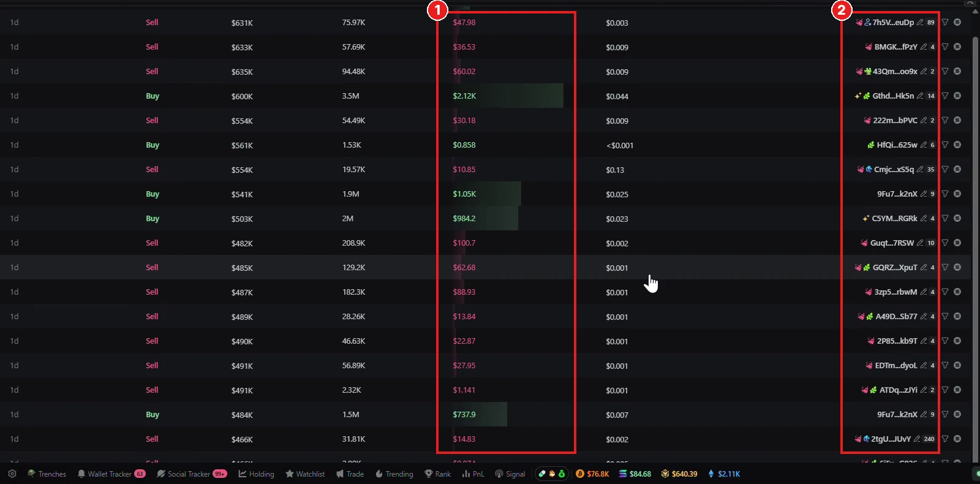Viewport: 980px width, 484px height.
Task: Open Trenches from bottom bar
Action: [47, 474]
